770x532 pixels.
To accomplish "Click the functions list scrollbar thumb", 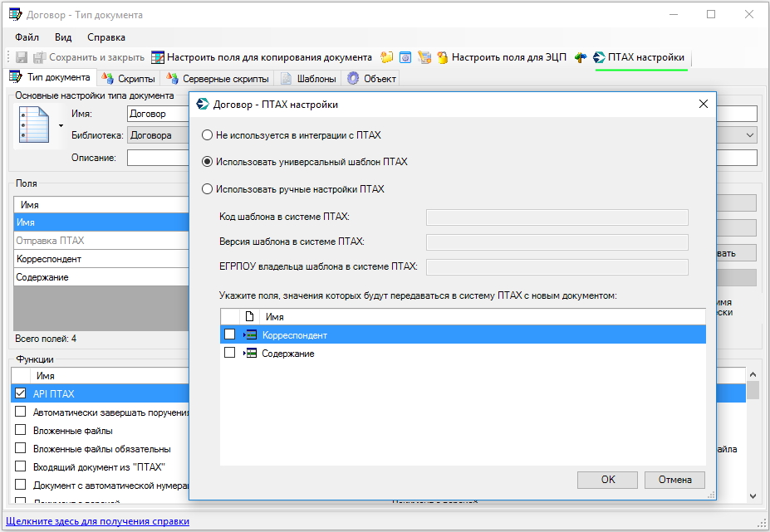I will pyautogui.click(x=753, y=390).
